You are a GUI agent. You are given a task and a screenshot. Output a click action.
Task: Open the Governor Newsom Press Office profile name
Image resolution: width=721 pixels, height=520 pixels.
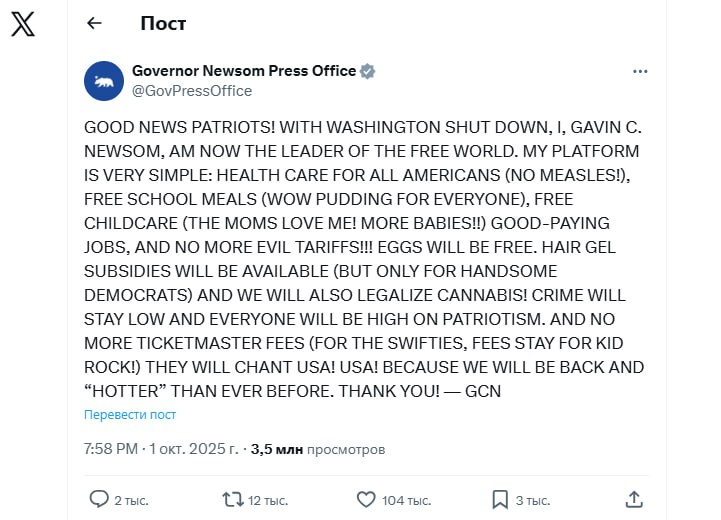(x=244, y=71)
